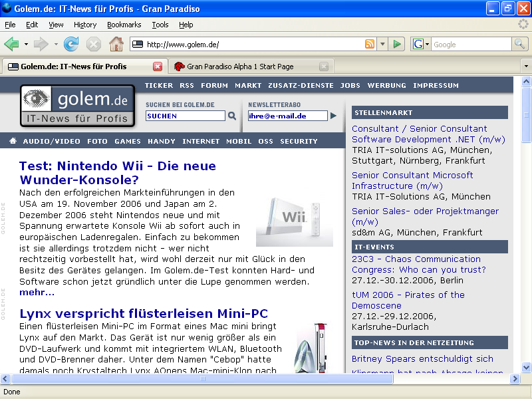Switch to Gran Paradiso Alpha 1 Start Page tab
Image resolution: width=532 pixels, height=399 pixels.
point(240,66)
